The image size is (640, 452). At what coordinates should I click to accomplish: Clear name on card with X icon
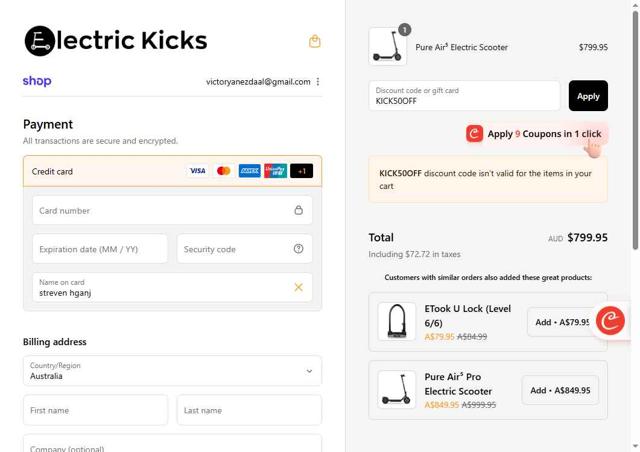point(298,287)
